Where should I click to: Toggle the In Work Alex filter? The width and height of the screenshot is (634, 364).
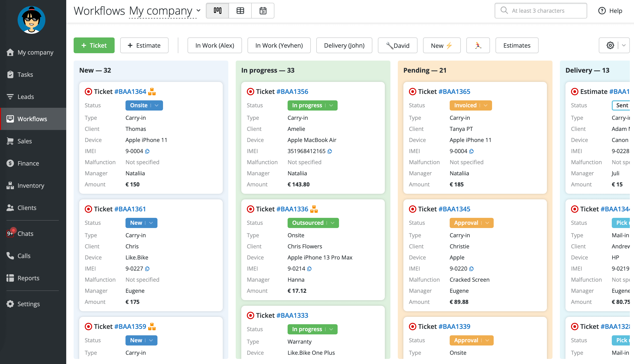(x=214, y=45)
